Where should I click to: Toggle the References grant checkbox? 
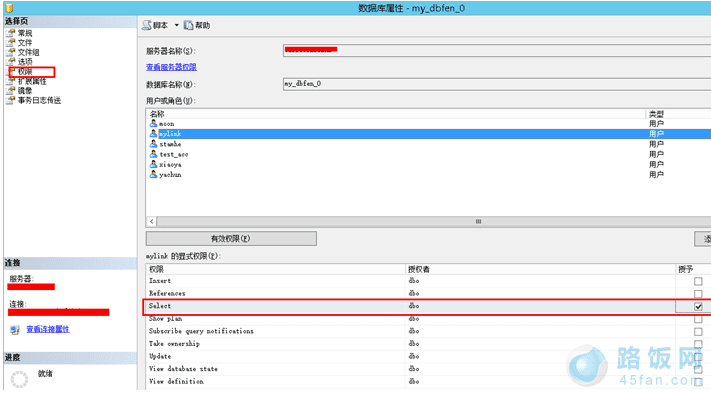pos(698,294)
